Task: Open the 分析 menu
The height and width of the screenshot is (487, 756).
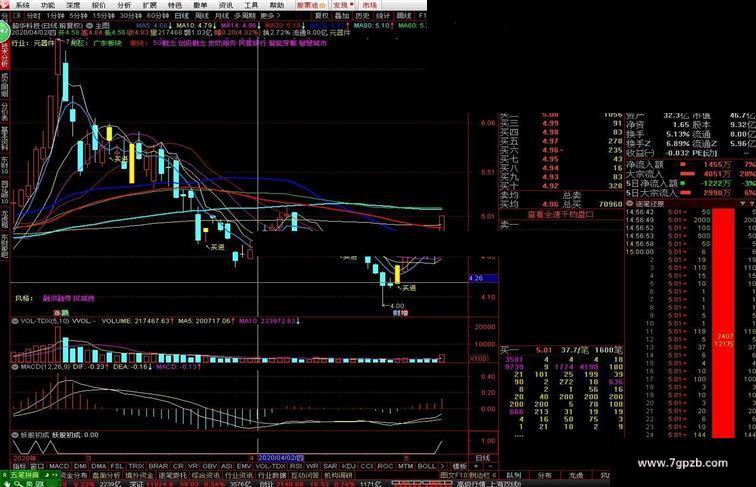Action: (124, 5)
